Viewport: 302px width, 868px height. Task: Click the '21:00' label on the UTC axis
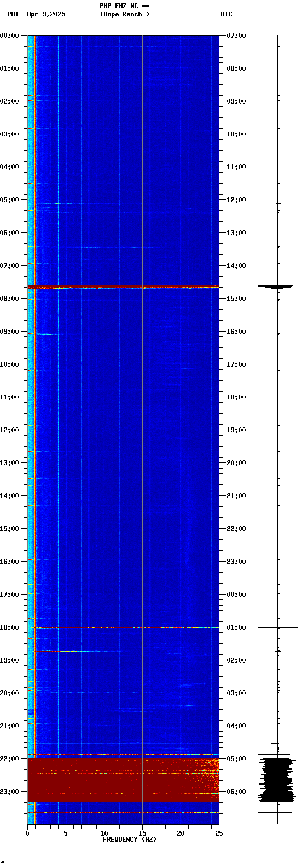236,496
